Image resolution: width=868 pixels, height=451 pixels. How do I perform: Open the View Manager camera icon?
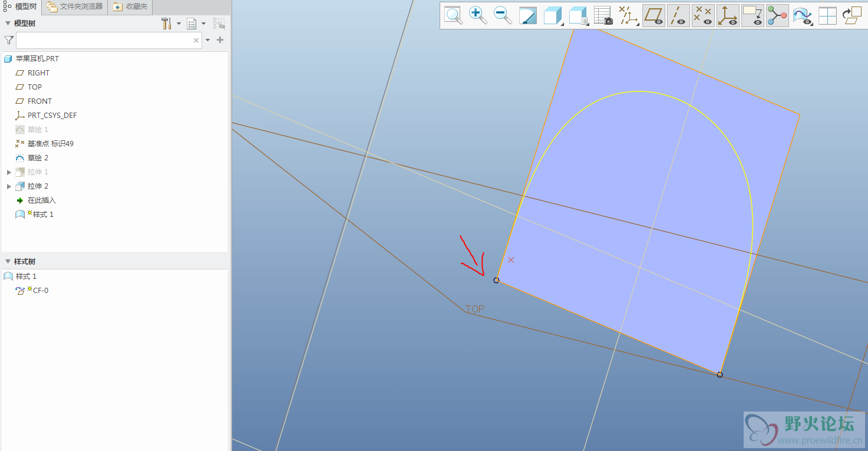point(603,15)
